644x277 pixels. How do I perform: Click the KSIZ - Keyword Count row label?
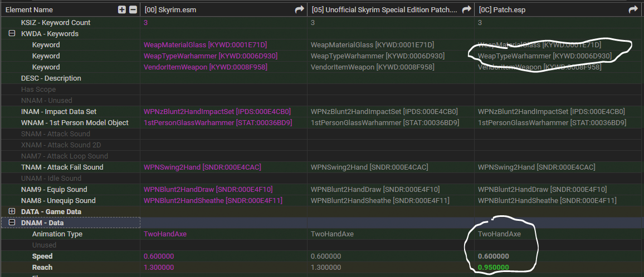(x=56, y=23)
